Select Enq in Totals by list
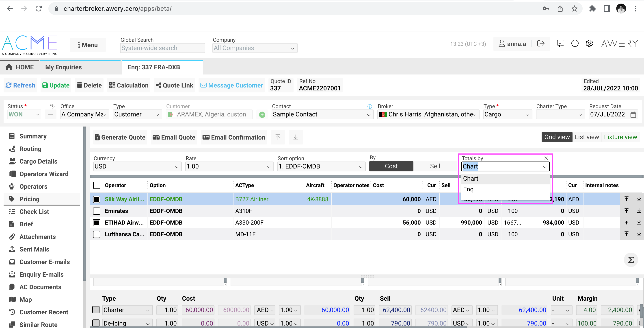 click(468, 189)
